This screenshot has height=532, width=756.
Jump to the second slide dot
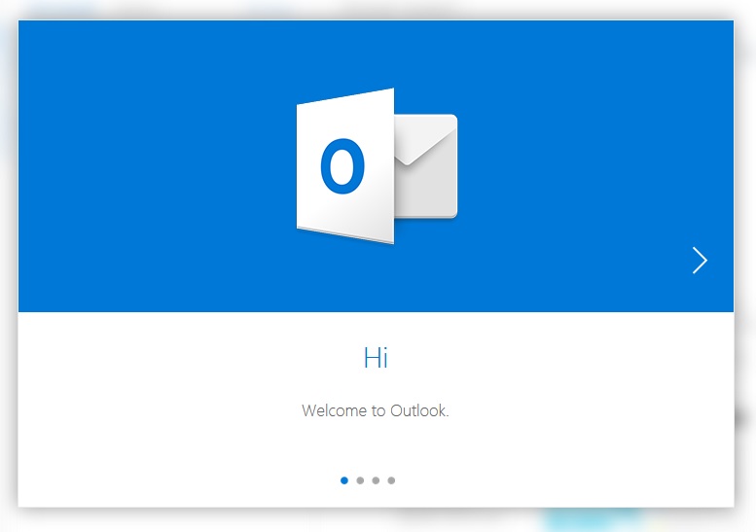pos(360,480)
